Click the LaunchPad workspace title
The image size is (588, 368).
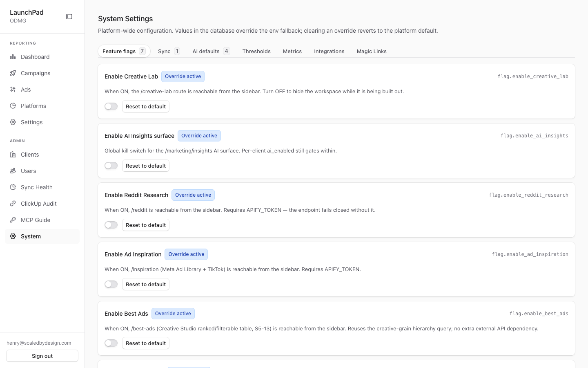(27, 12)
